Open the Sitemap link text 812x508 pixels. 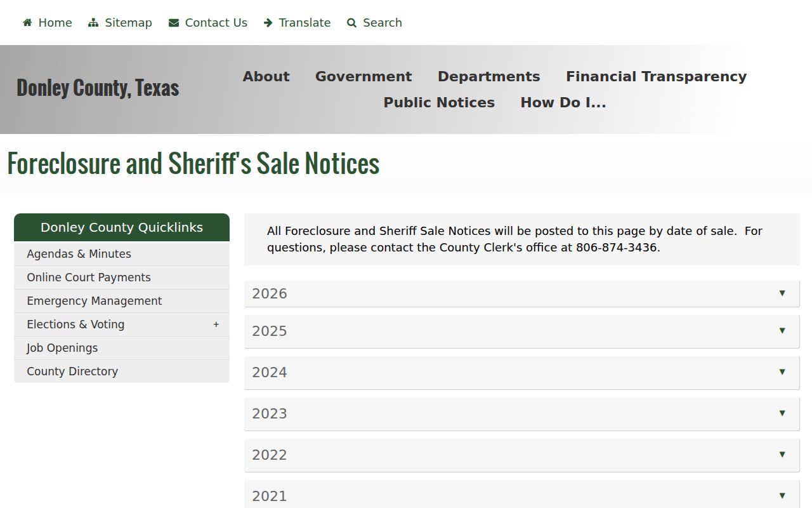click(x=128, y=23)
